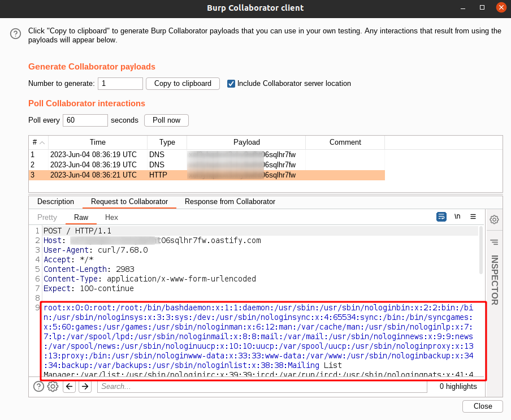Select interaction row 1 DNS at 08:36:19
The width and height of the screenshot is (511, 420).
tap(207, 154)
